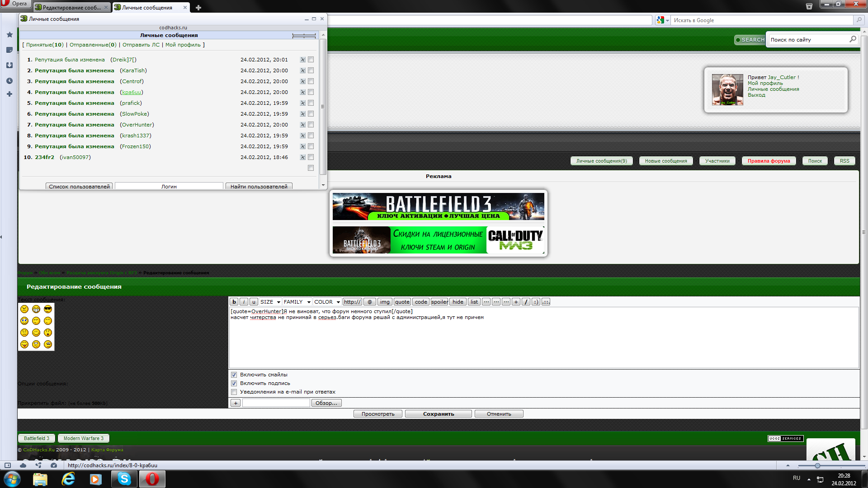This screenshot has width=868, height=488.
Task: Open the Отправленные(0) sent tab
Action: [x=93, y=45]
